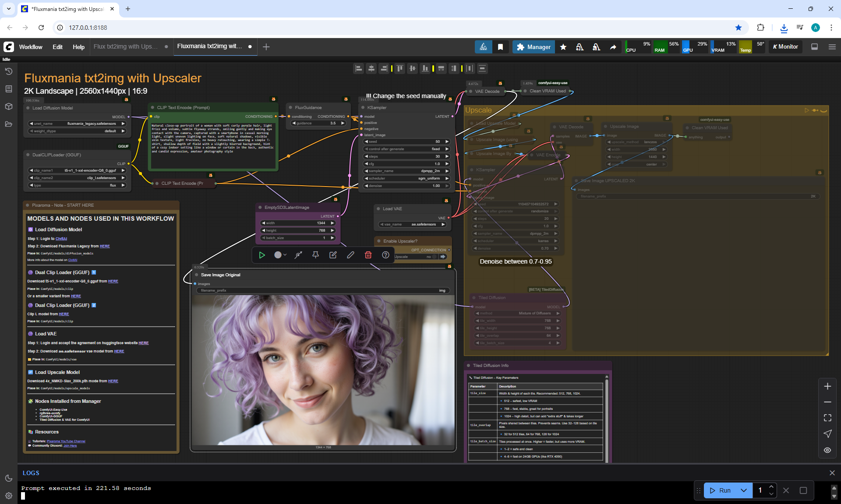Viewport: 841px width, 504px height.
Task: Expand the Run button dropdown arrow
Action: (743, 490)
